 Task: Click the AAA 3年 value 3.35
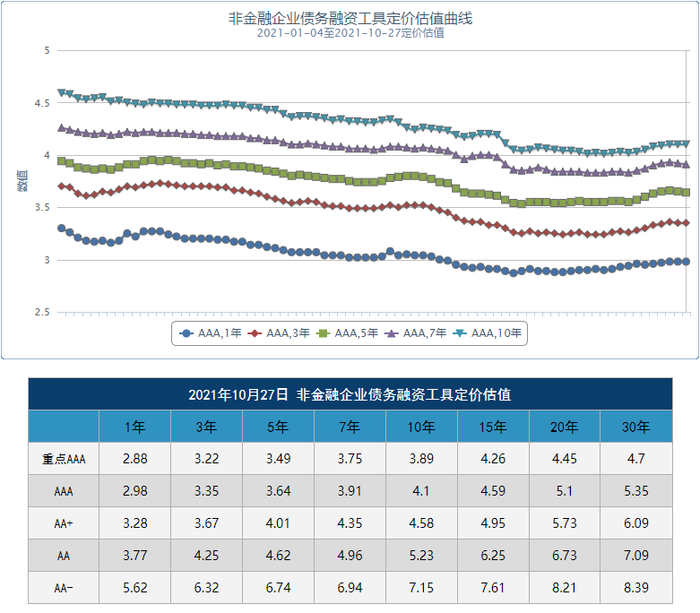click(206, 490)
